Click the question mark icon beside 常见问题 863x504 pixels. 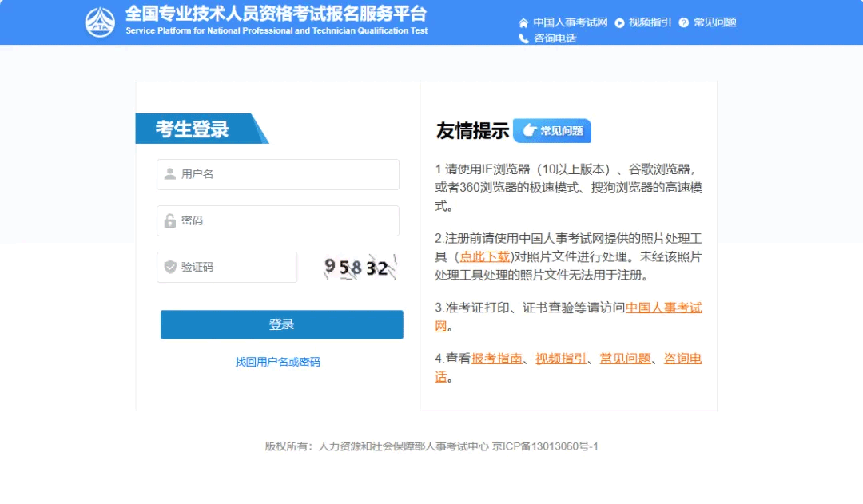pos(684,22)
